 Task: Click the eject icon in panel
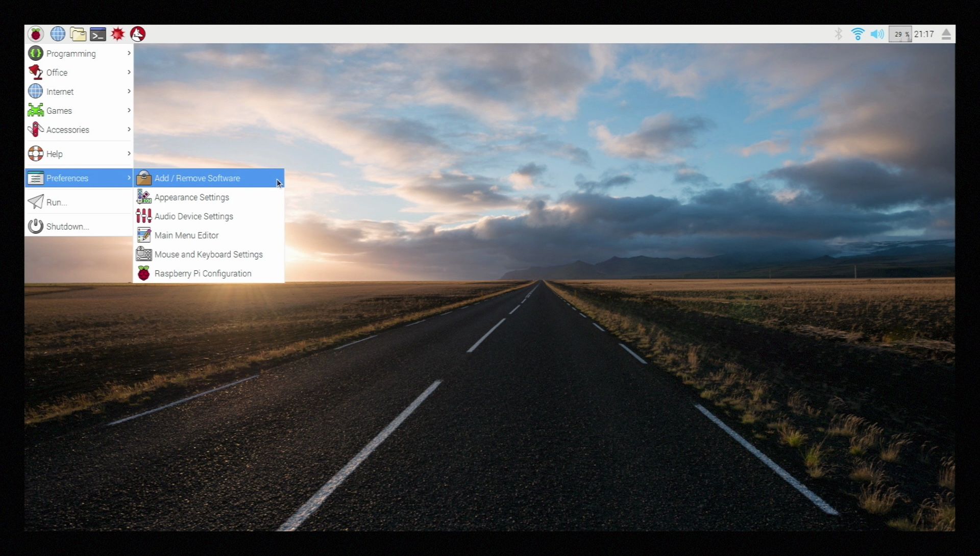pyautogui.click(x=946, y=34)
